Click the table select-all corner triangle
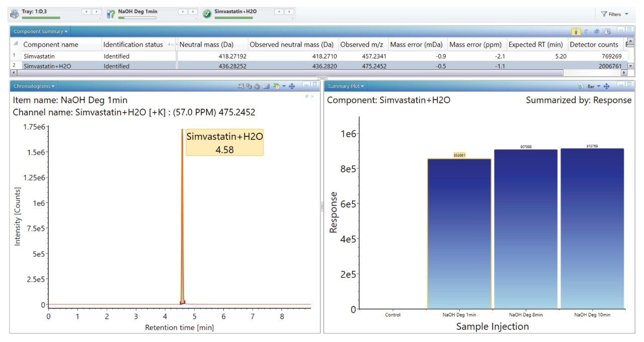This screenshot has width=644, height=342. [x=16, y=44]
